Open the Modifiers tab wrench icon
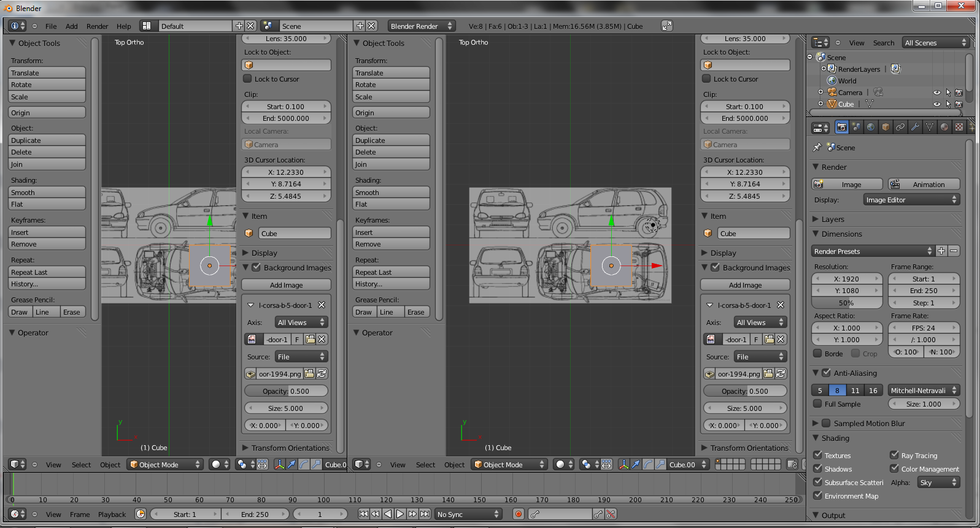 click(915, 127)
